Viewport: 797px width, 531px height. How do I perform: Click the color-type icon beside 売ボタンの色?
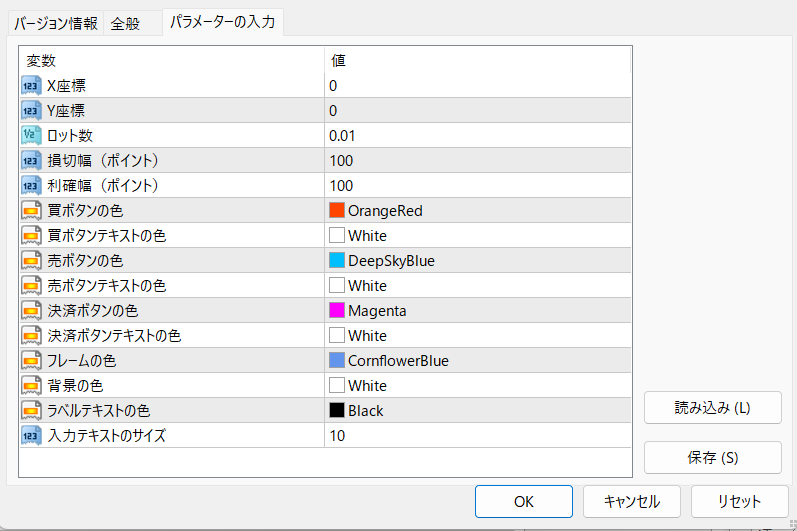[x=30, y=261]
